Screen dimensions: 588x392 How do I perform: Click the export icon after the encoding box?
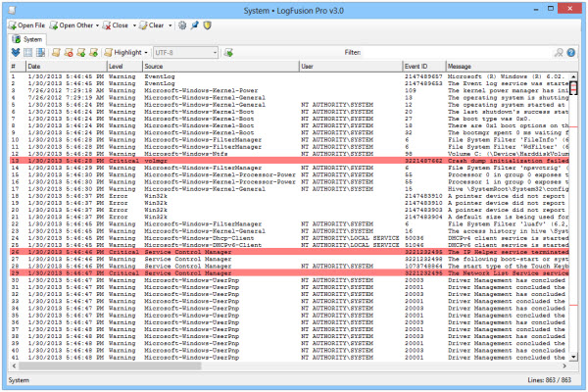[228, 53]
